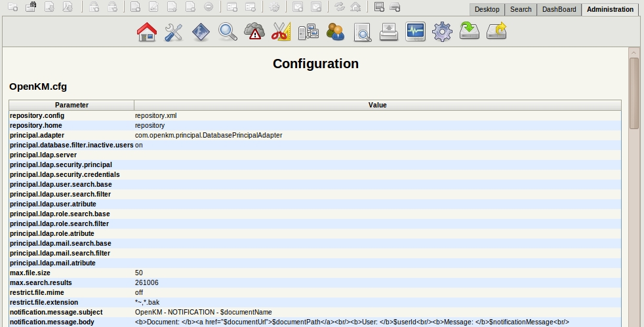Click the Start workflow gear icon
This screenshot has width=644, height=327.
pos(274,7)
